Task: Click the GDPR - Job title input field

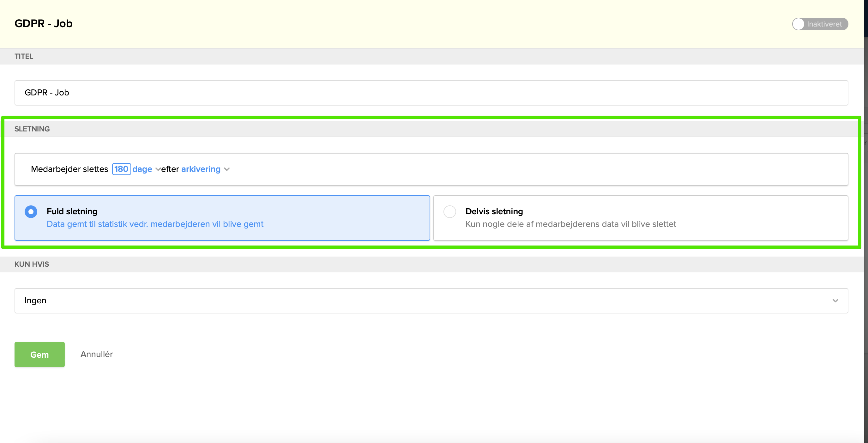Action: [431, 93]
